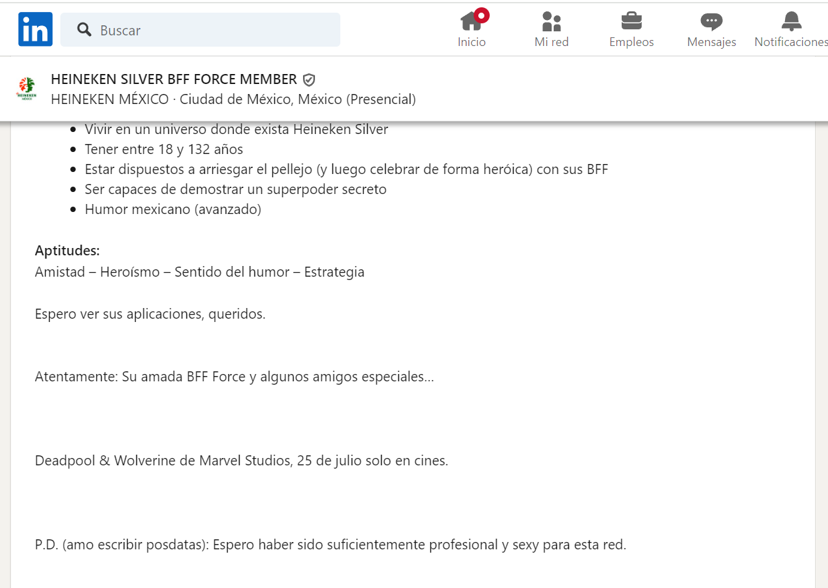The height and width of the screenshot is (588, 828).
Task: Click the red notification badge on Inicio
Action: click(482, 15)
